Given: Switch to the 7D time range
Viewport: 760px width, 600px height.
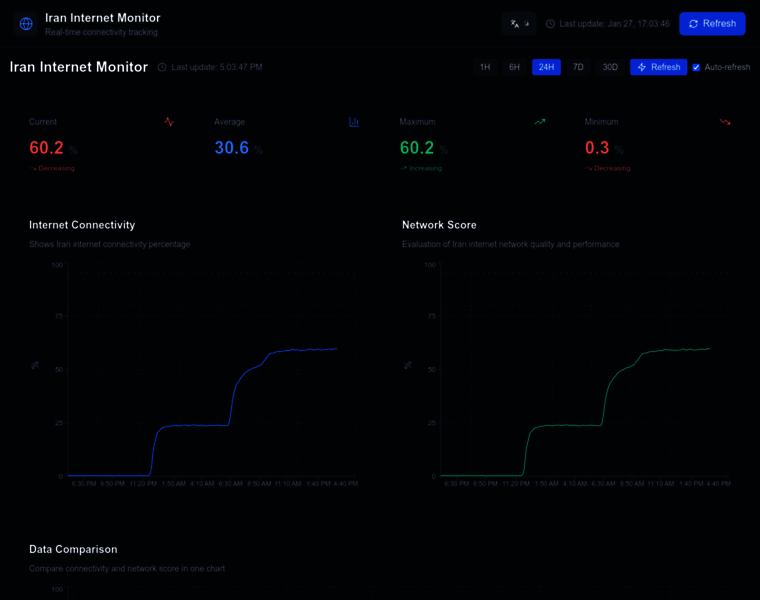Looking at the screenshot, I should 578,67.
